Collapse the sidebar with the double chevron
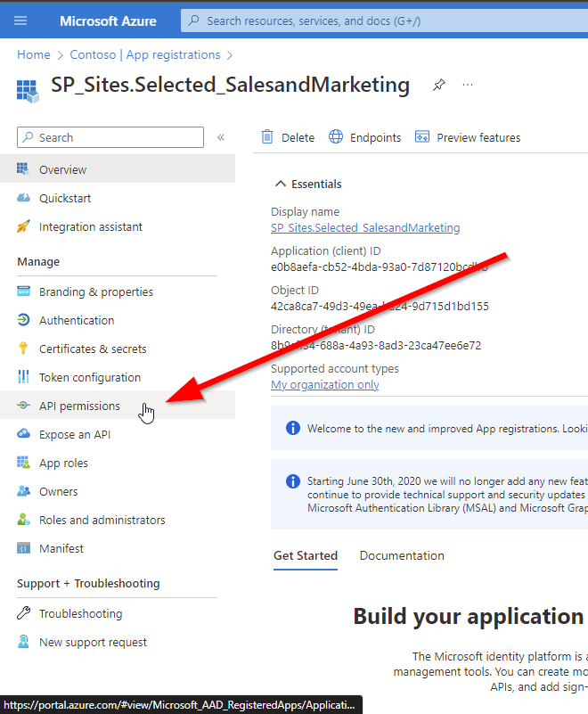 tap(220, 137)
